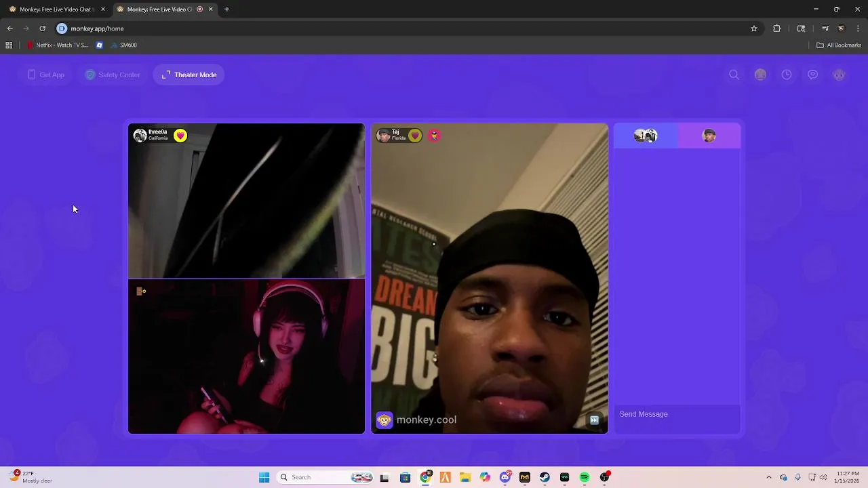This screenshot has height=488, width=868.
Task: Click the red report badge beside Taj
Action: [434, 136]
